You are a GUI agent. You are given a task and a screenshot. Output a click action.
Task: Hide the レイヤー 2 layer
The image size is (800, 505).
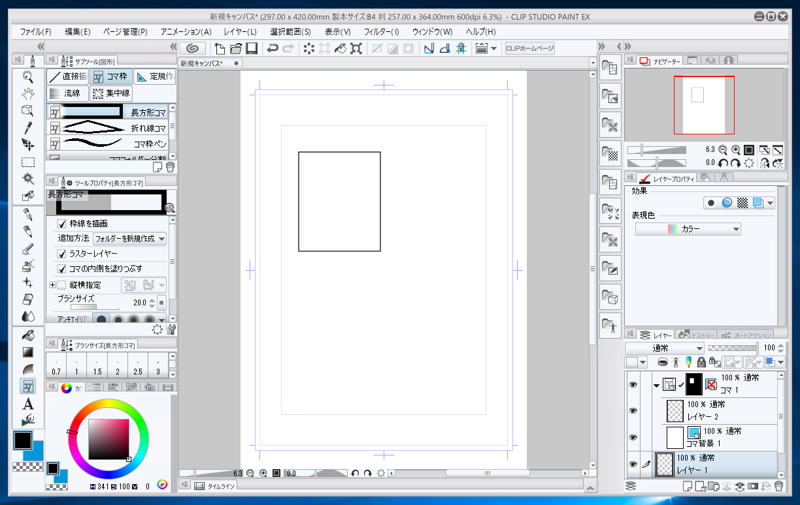tap(633, 411)
